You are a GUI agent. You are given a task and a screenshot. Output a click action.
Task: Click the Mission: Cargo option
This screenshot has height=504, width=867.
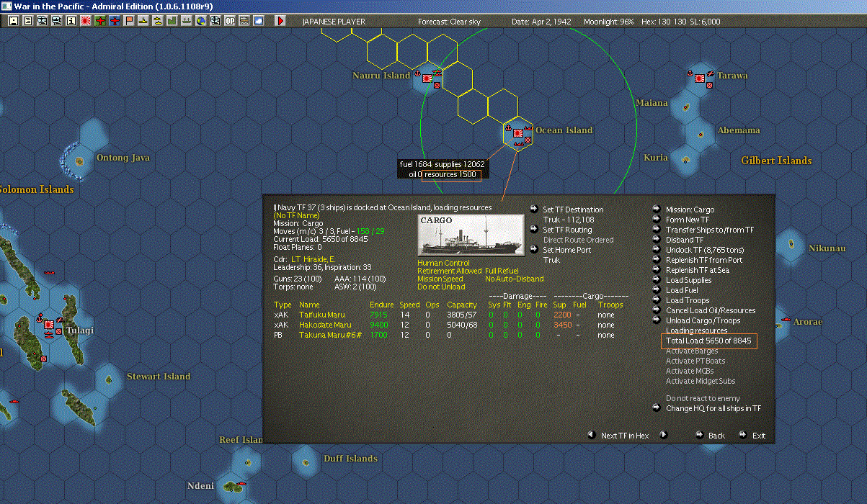click(x=690, y=210)
